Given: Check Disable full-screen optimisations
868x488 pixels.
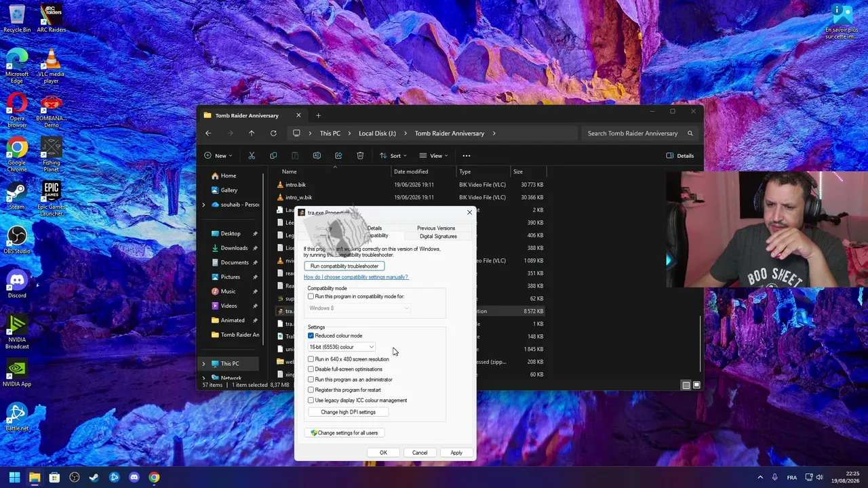Looking at the screenshot, I should pos(311,369).
